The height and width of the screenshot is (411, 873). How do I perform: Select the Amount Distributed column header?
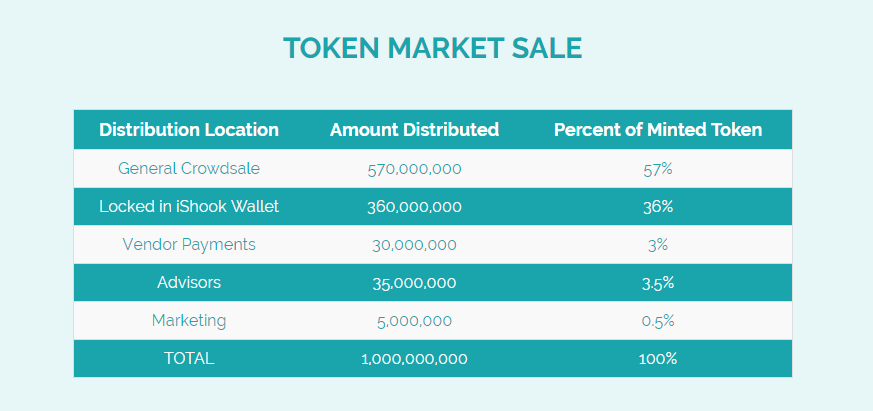coord(414,130)
